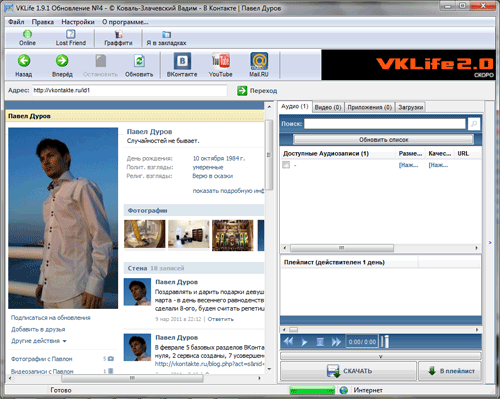Click the Интернет globe status icon
This screenshot has width=500, height=399.
click(344, 390)
